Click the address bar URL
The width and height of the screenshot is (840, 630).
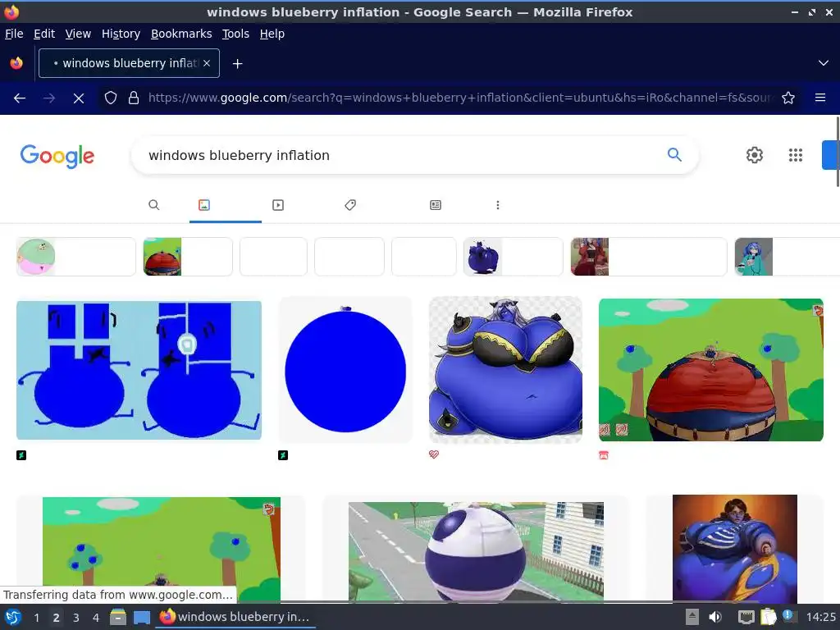459,98
